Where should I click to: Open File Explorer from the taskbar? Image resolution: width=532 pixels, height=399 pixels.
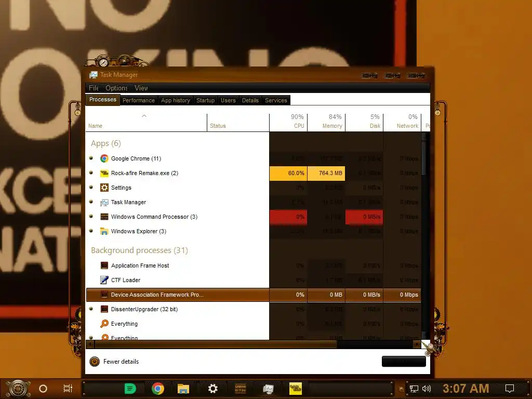tap(183, 389)
